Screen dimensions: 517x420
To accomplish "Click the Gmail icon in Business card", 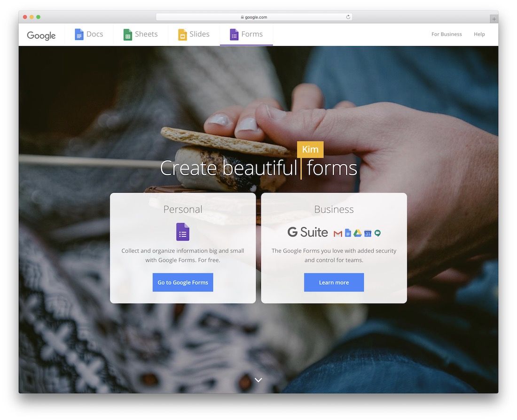I will point(337,234).
